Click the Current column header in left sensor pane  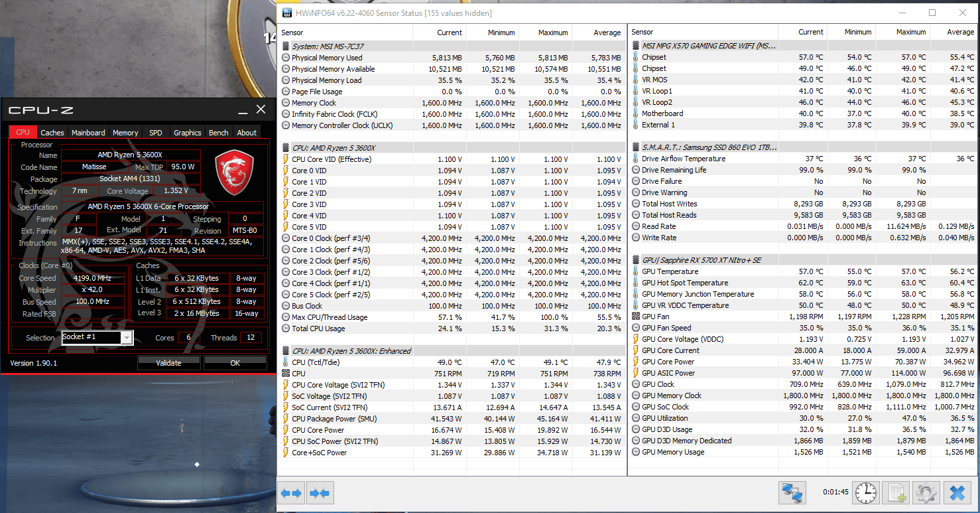coord(439,33)
